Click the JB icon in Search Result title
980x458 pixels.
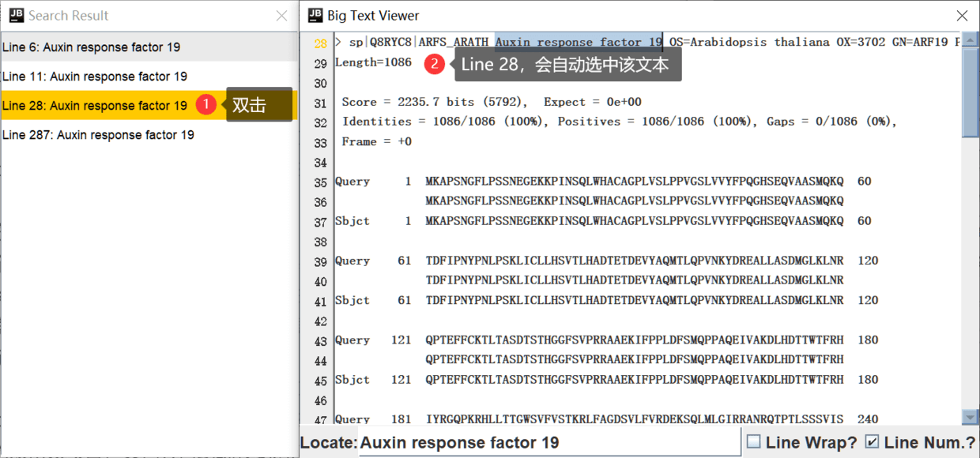16,15
